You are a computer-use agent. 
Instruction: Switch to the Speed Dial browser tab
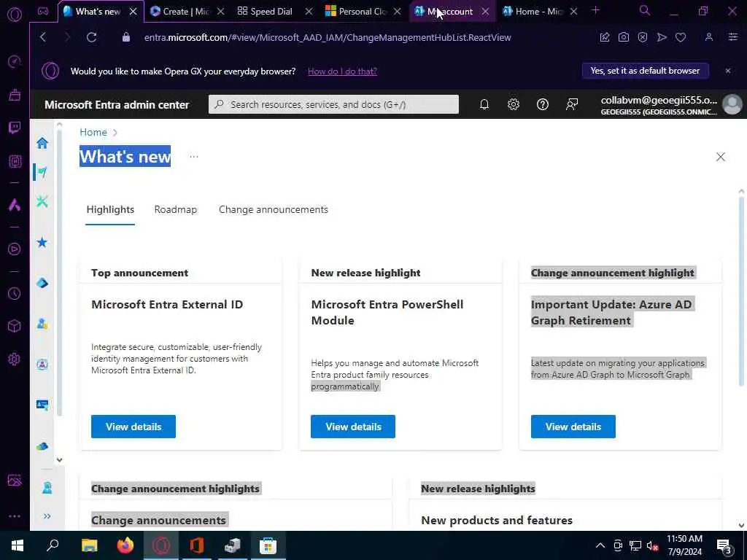(x=271, y=12)
